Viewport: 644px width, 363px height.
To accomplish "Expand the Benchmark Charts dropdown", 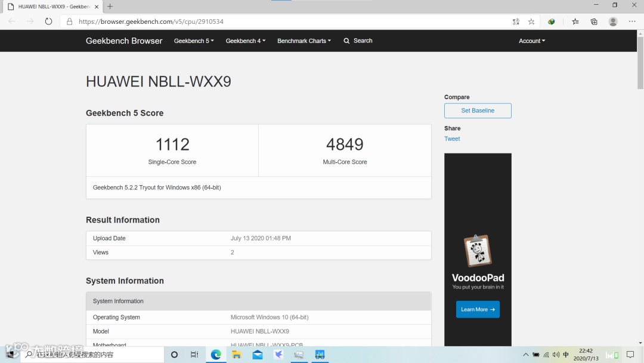I will pos(304,41).
